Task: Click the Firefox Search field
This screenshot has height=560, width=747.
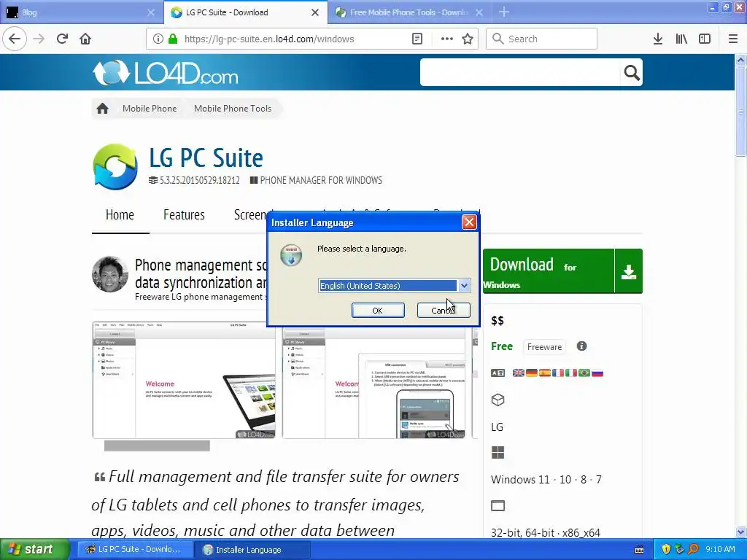Action: pos(541,39)
